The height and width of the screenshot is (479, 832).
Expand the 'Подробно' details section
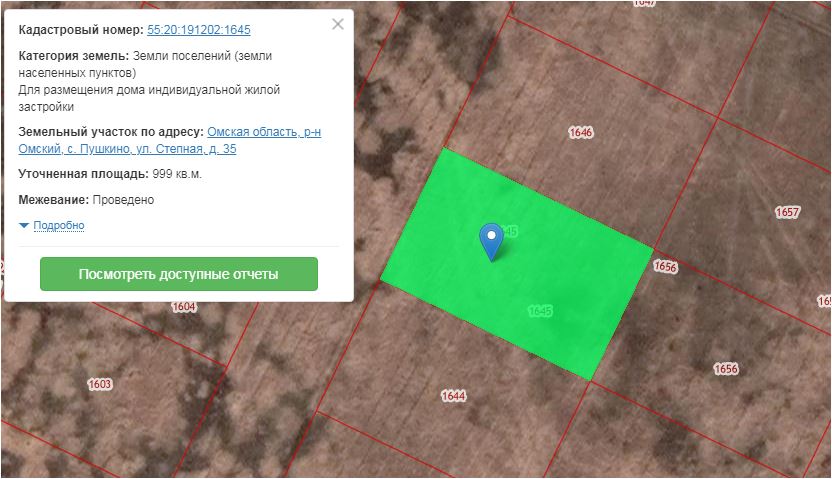click(x=58, y=225)
